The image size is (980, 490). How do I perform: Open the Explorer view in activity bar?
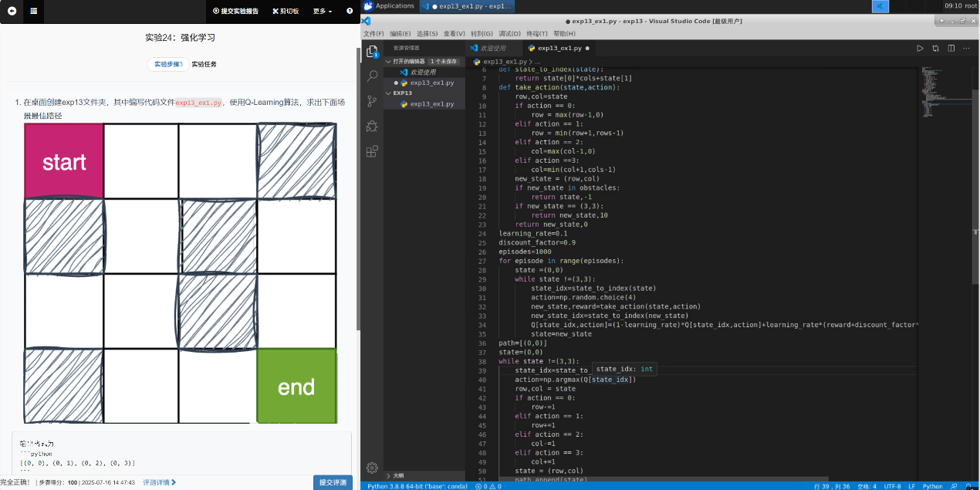(x=372, y=51)
